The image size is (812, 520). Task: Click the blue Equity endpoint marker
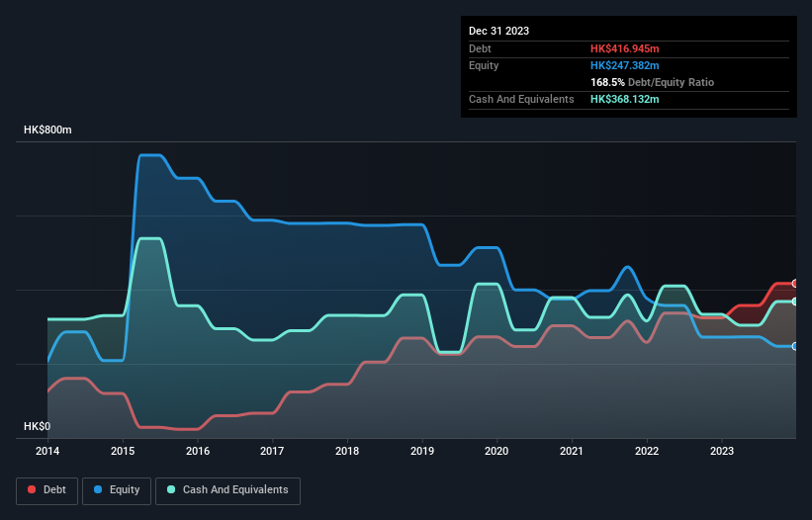pos(795,346)
